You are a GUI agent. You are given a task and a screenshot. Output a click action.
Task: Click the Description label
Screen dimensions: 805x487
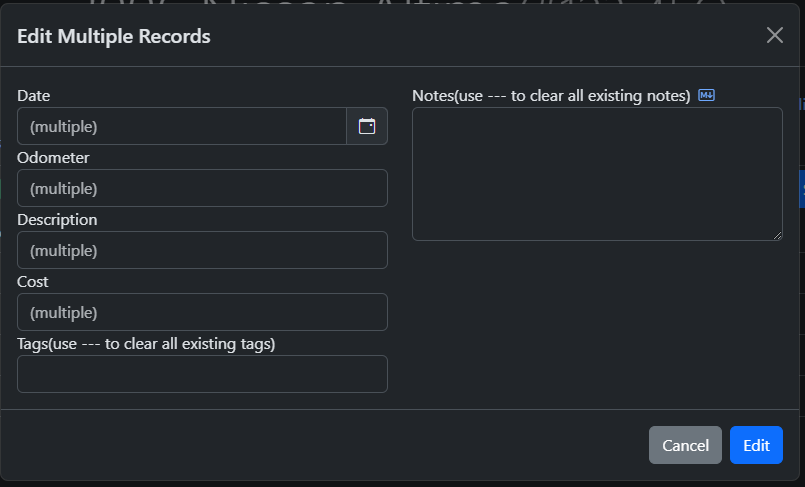click(x=57, y=220)
